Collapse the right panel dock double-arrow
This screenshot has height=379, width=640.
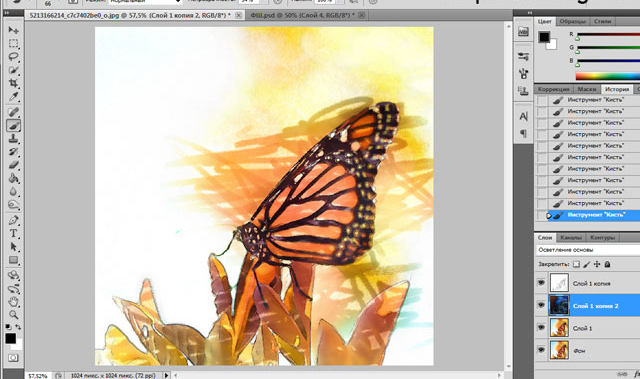pyautogui.click(x=530, y=13)
